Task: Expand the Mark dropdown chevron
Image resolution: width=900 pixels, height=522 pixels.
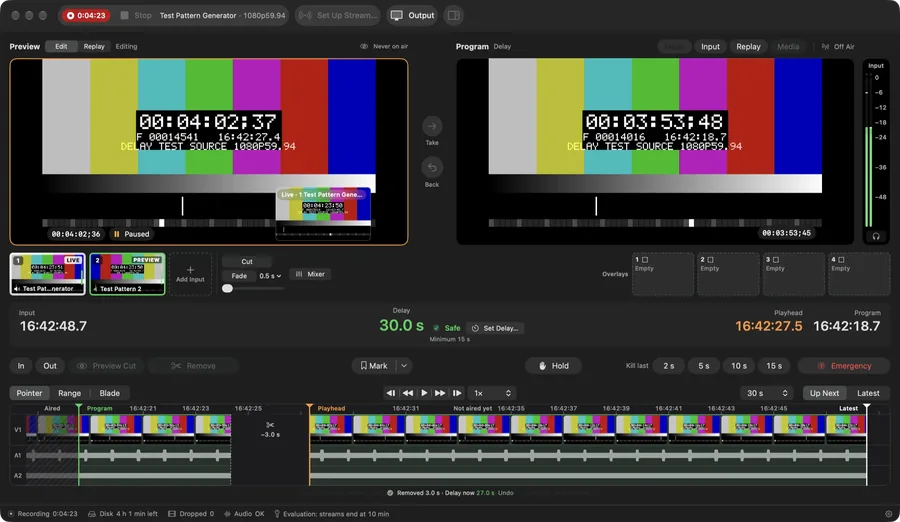Action: (404, 366)
